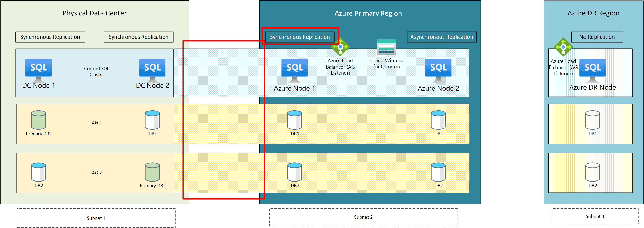The height and width of the screenshot is (228, 644).
Task: Click the empty DB1 cylinder in DR Region
Action: (x=592, y=120)
